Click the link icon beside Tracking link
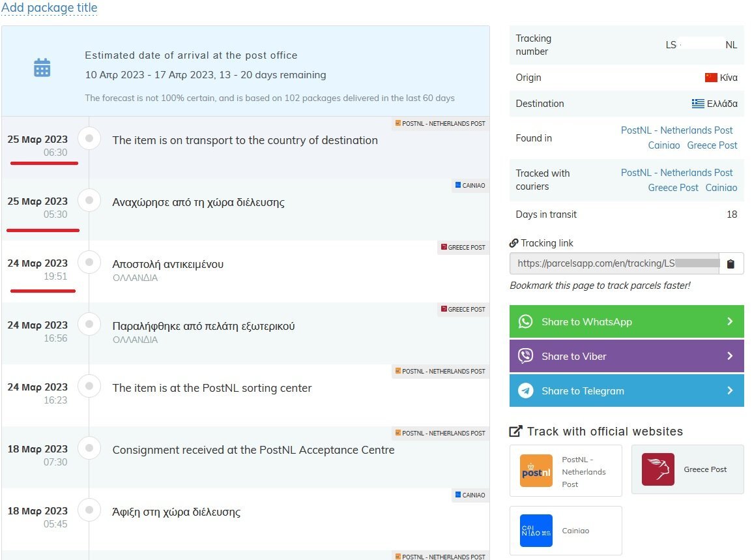 click(513, 243)
